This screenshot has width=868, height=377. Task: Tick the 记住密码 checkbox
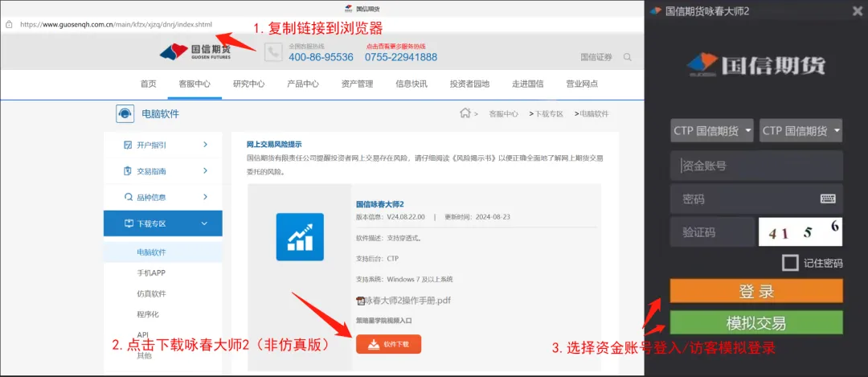(790, 262)
